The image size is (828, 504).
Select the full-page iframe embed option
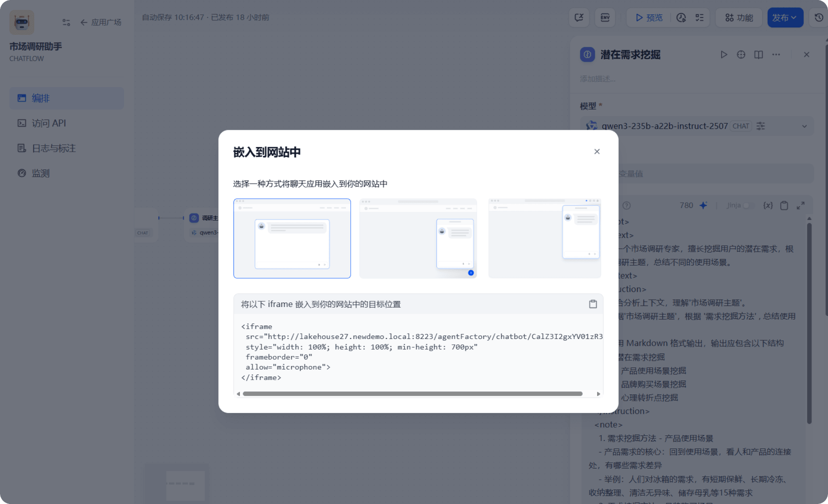click(x=292, y=238)
